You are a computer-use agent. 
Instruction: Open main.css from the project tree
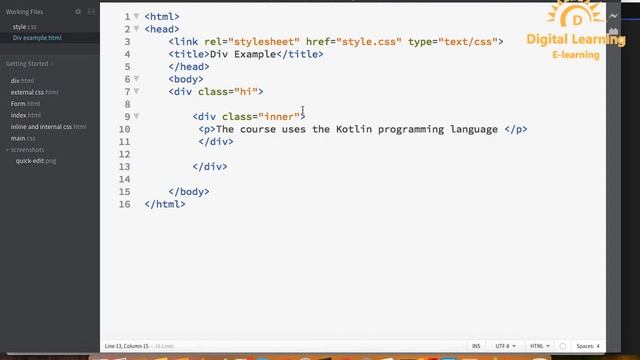(23, 138)
